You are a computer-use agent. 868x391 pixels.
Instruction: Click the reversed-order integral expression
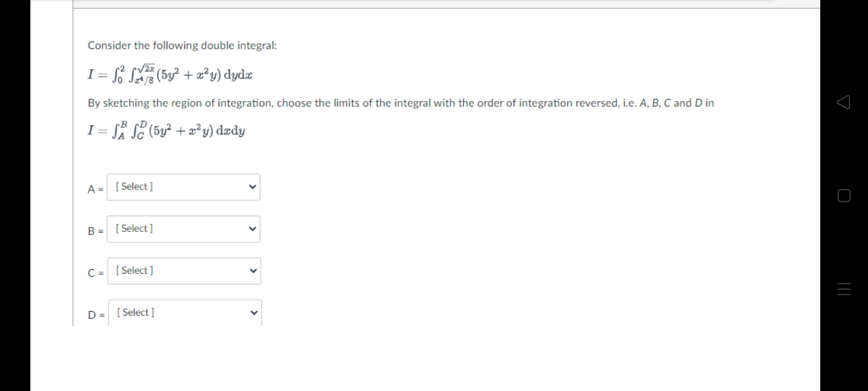165,130
